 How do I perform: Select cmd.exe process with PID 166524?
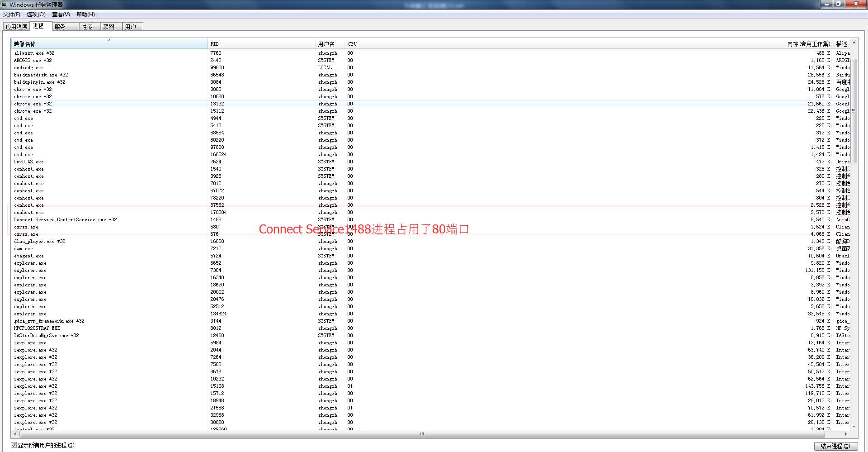click(431, 154)
